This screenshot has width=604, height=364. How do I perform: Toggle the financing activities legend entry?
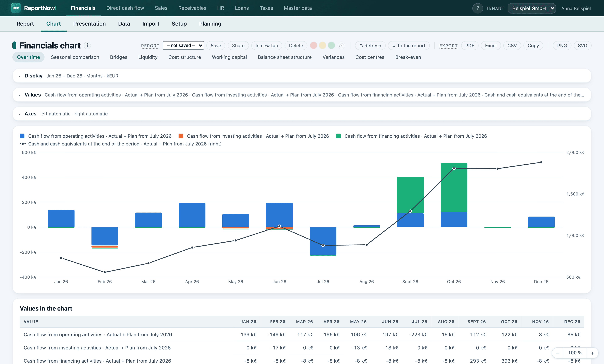411,136
